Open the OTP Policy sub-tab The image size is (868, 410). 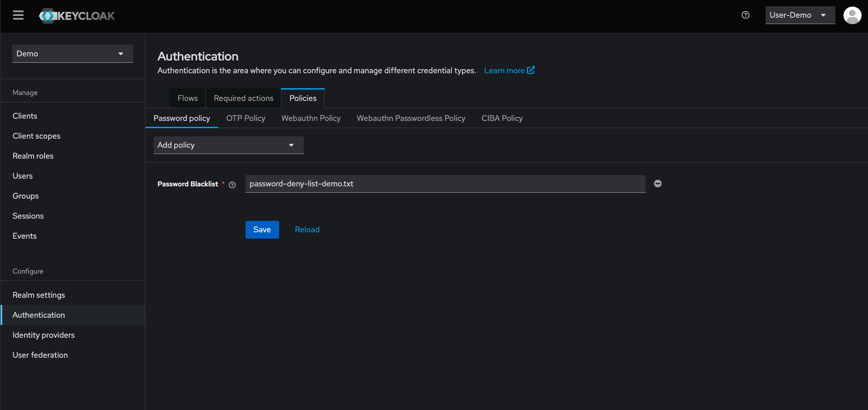click(246, 118)
